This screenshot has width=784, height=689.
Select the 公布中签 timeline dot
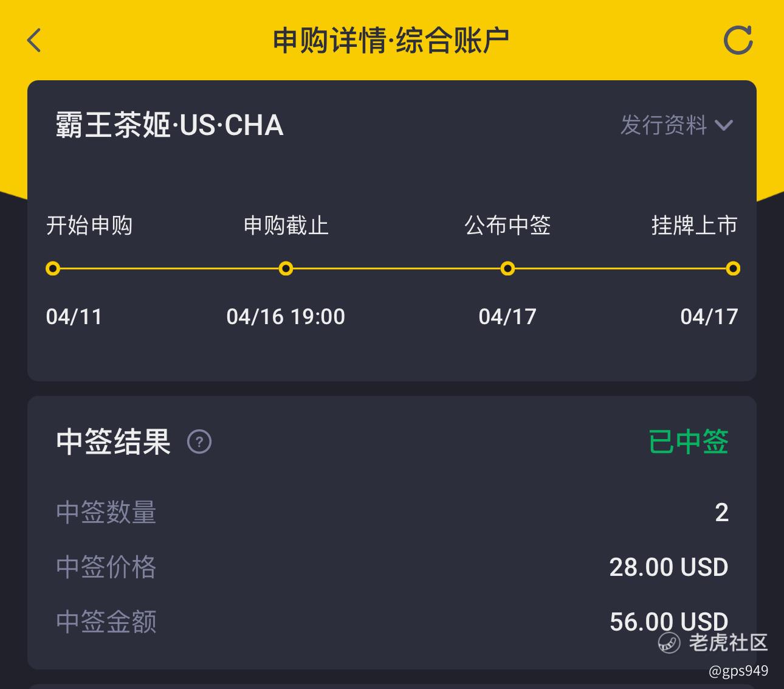point(507,268)
